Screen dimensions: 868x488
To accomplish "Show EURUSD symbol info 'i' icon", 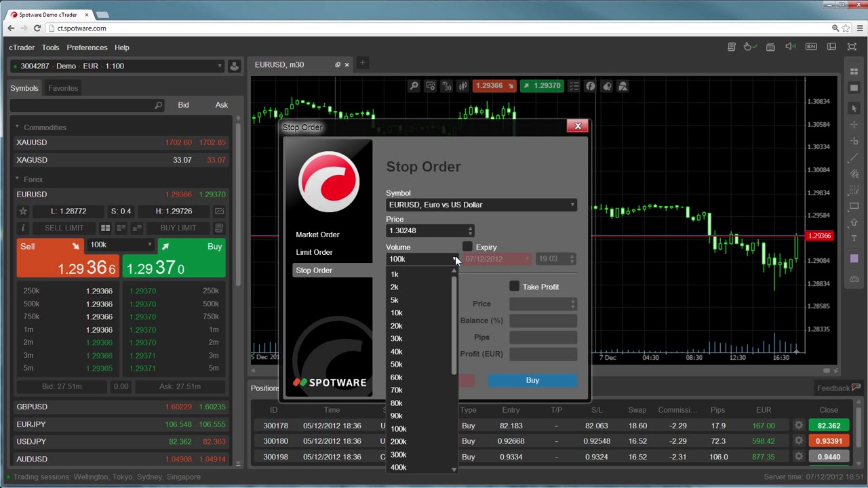I will click(x=22, y=228).
